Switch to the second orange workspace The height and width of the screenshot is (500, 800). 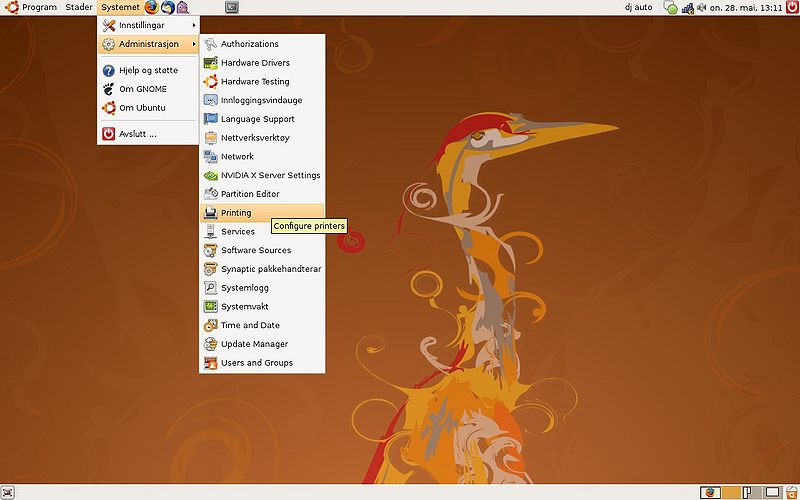731,492
